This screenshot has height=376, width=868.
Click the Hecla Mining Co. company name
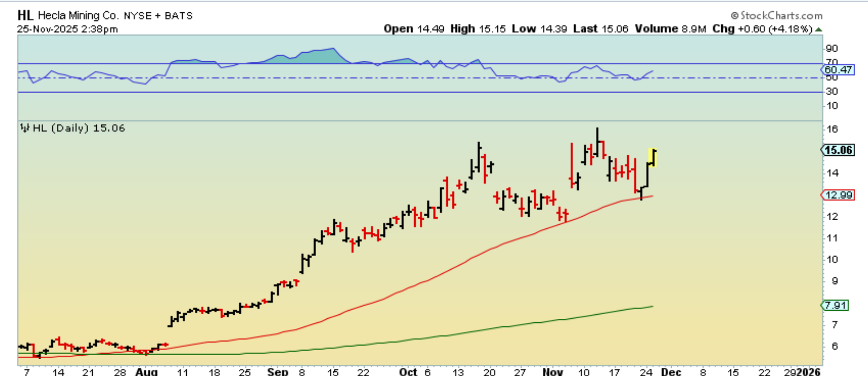(x=79, y=15)
